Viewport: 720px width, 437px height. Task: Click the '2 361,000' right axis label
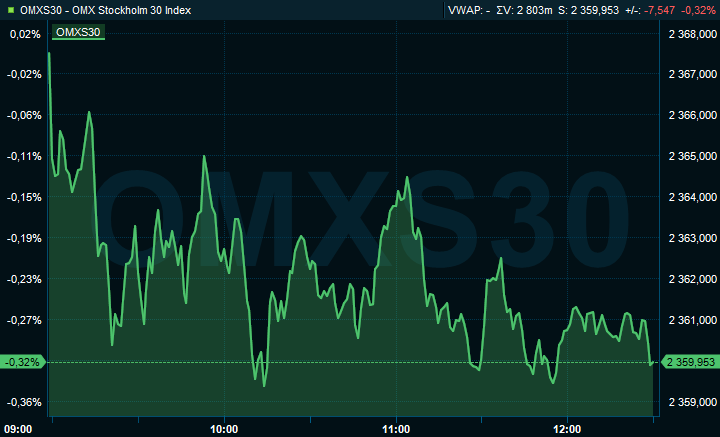coord(693,320)
